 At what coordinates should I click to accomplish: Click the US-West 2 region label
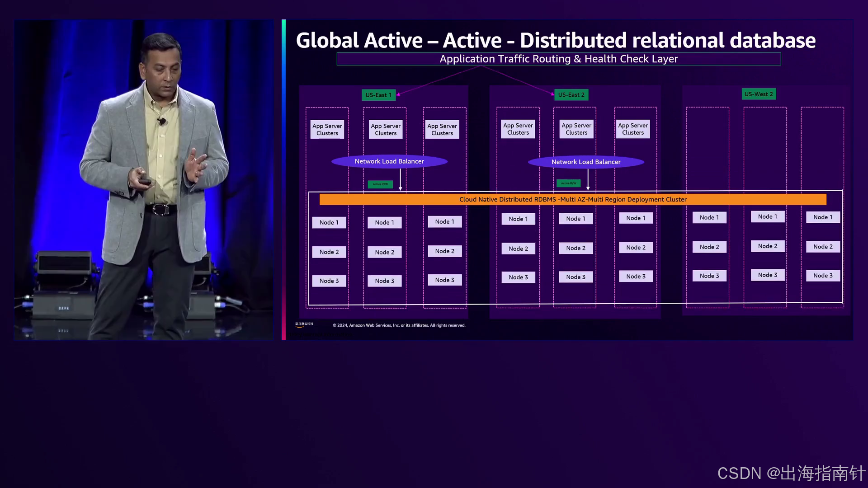click(x=759, y=94)
